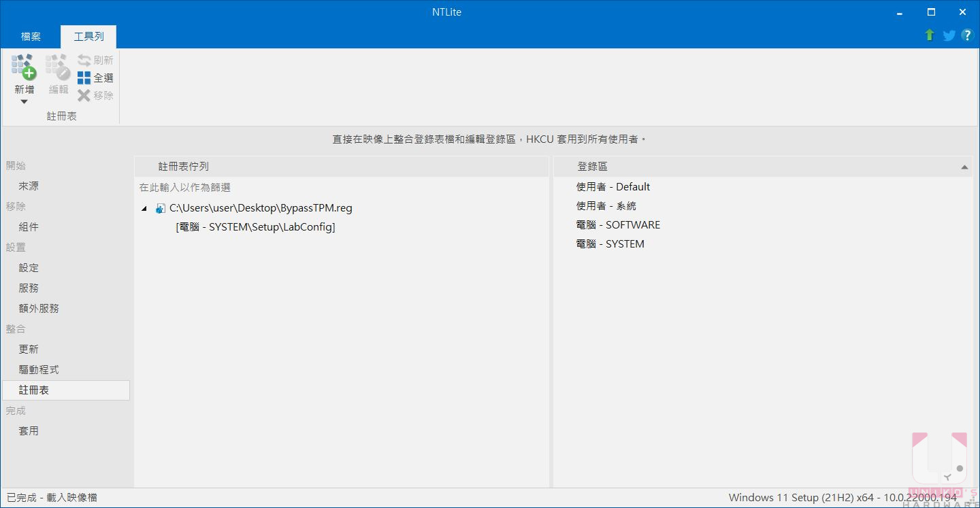Open the 套用 sidebar page
Image resolution: width=980 pixels, height=508 pixels.
[x=29, y=431]
